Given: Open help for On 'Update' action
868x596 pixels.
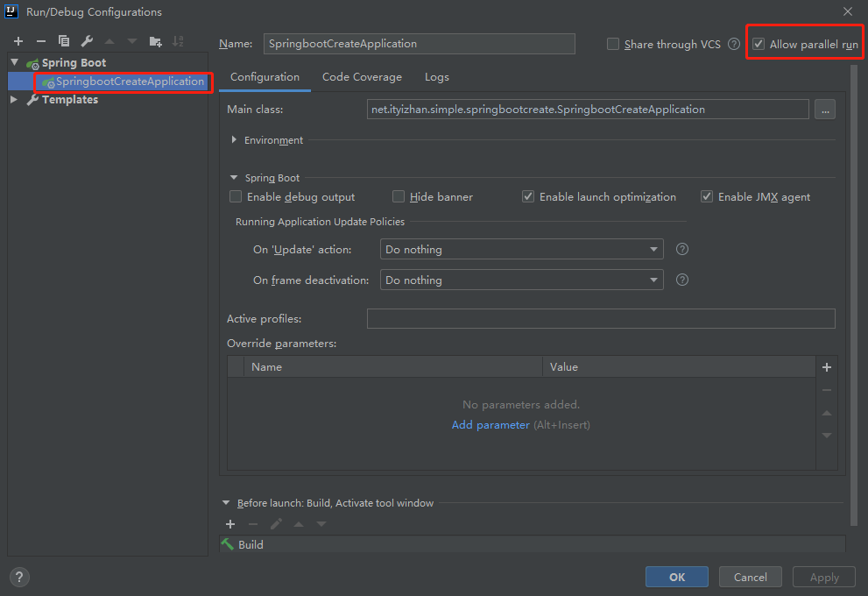Looking at the screenshot, I should [682, 249].
